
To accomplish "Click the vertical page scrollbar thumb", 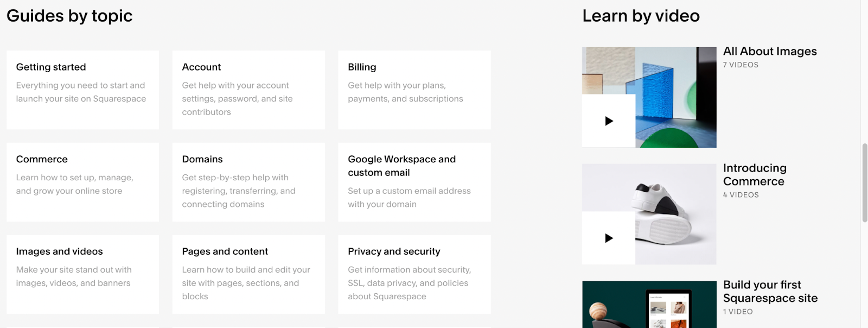I will [x=865, y=183].
